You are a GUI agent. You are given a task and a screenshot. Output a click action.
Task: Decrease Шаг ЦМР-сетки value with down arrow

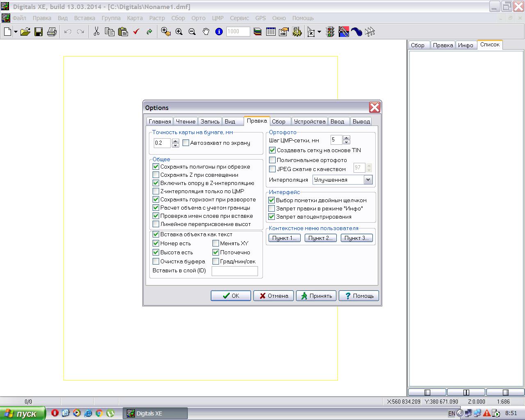click(x=347, y=142)
